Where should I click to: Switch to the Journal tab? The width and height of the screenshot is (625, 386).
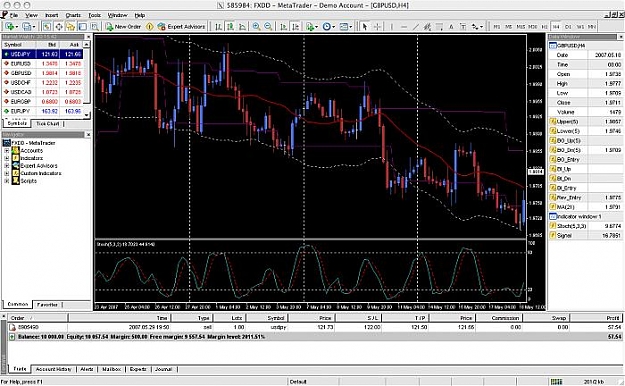click(163, 369)
